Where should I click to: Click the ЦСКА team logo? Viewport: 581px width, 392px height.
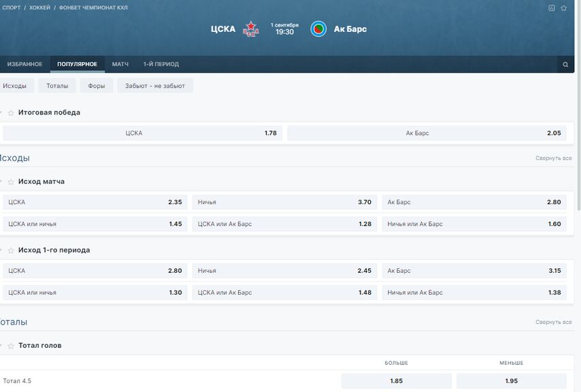click(251, 29)
